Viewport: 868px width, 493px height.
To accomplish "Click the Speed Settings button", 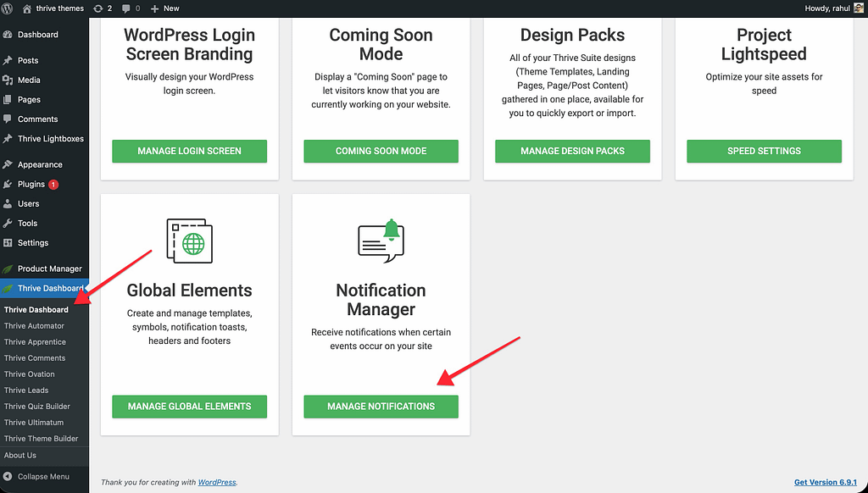I will point(764,151).
